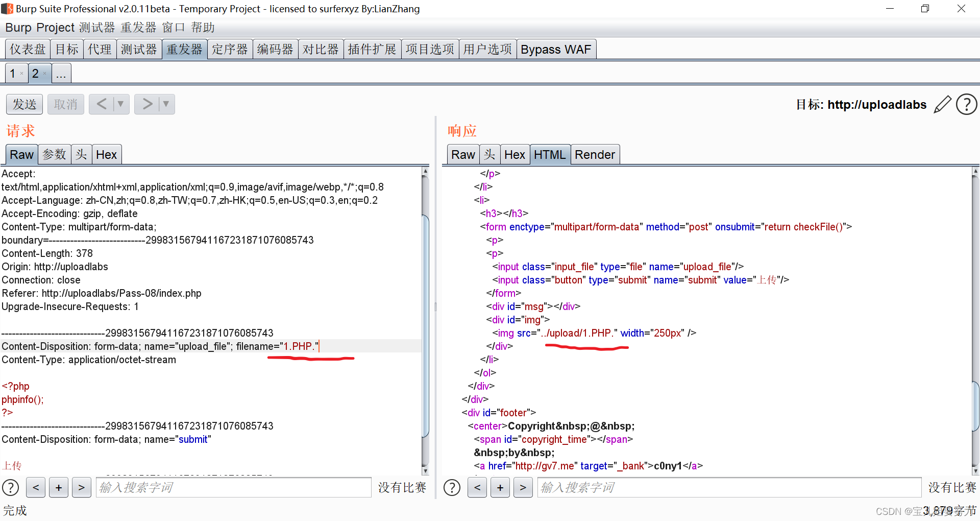Select response 头 headers tab
The image size is (980, 521).
(x=489, y=154)
